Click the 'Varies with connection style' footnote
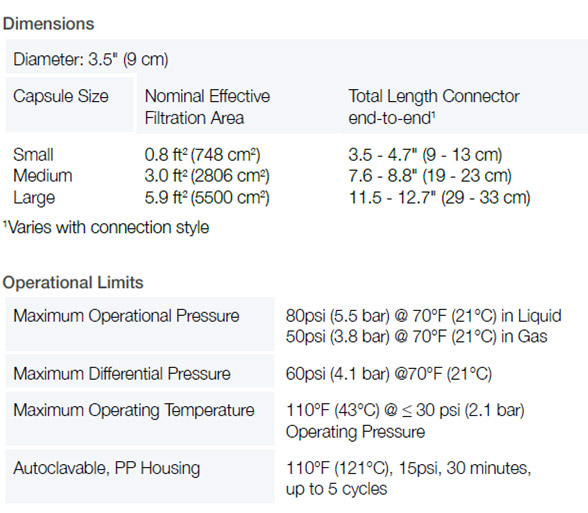This screenshot has width=588, height=513. click(106, 227)
